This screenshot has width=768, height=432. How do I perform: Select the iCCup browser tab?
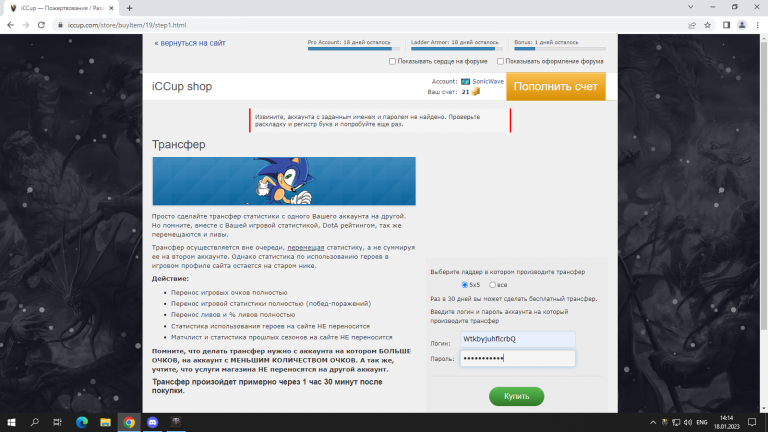click(x=59, y=8)
